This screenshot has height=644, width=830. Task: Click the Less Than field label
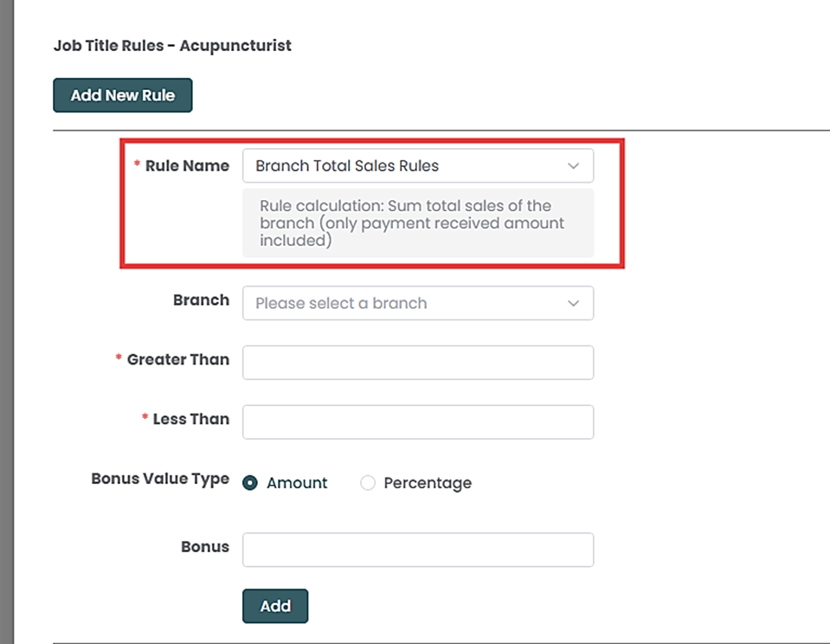click(190, 419)
